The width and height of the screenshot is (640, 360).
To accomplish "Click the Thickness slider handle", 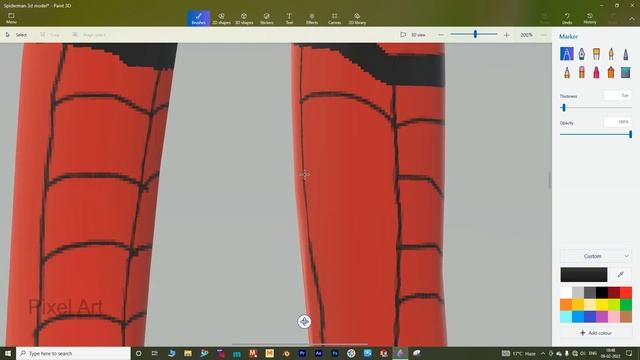I will pyautogui.click(x=564, y=108).
